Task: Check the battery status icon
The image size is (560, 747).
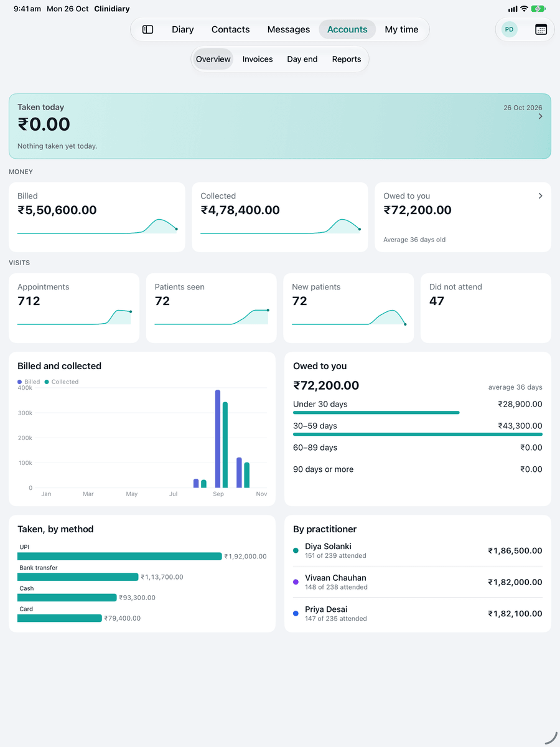Action: tap(539, 9)
